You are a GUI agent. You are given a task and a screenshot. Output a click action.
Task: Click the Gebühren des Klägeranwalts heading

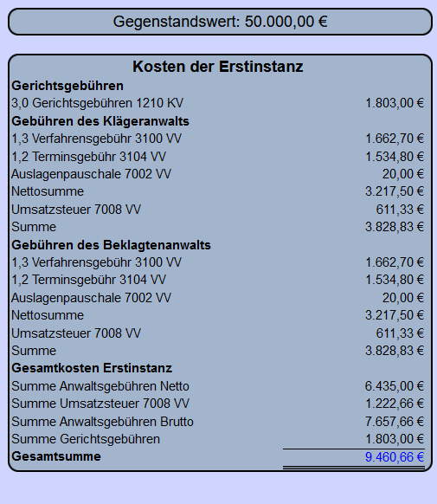(100, 121)
